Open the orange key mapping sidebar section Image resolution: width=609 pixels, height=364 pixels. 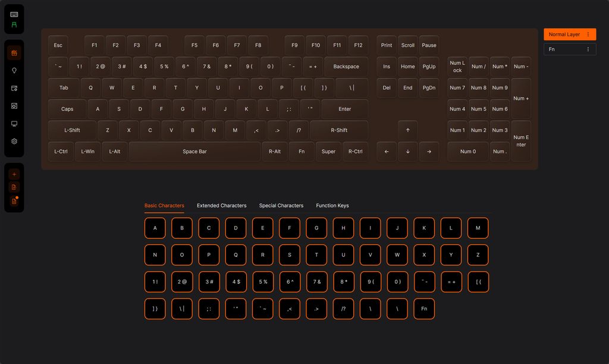point(14,53)
